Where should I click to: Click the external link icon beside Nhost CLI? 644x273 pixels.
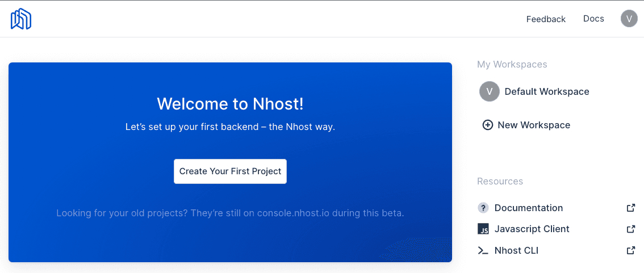pos(630,250)
